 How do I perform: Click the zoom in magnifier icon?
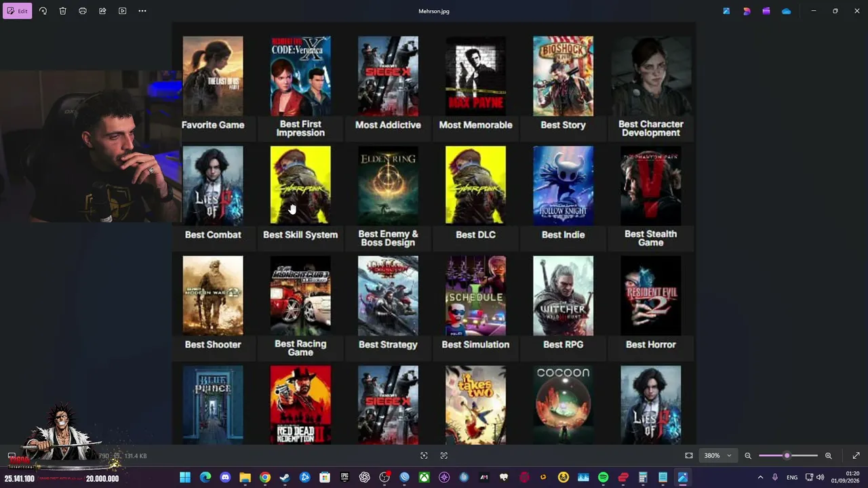click(x=828, y=455)
